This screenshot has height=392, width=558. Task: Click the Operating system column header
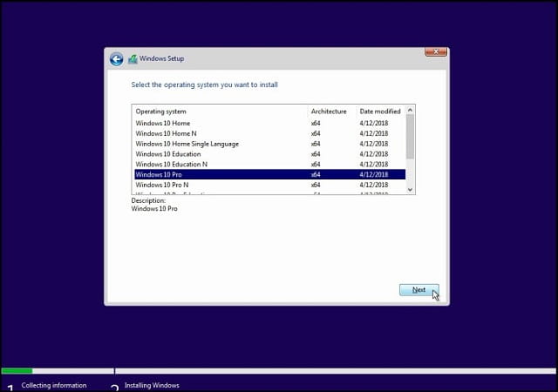[x=160, y=112]
